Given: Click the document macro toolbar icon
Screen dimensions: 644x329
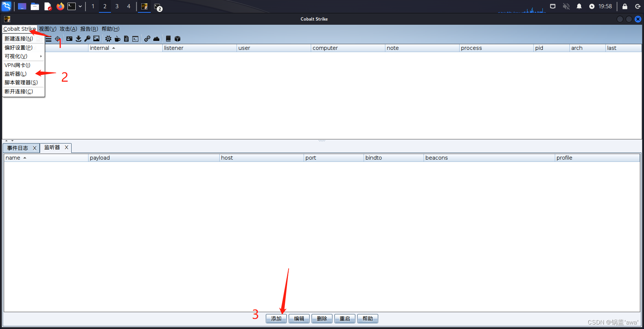Looking at the screenshot, I should tap(126, 39).
